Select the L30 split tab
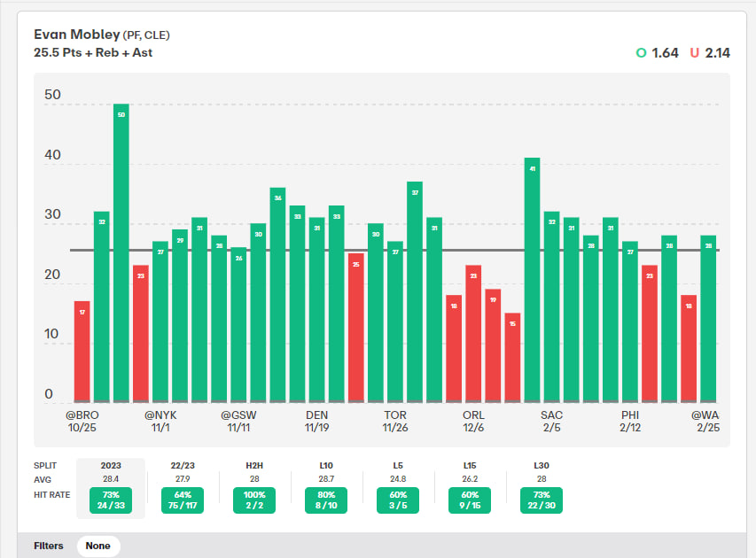This screenshot has width=756, height=558. coord(542,466)
